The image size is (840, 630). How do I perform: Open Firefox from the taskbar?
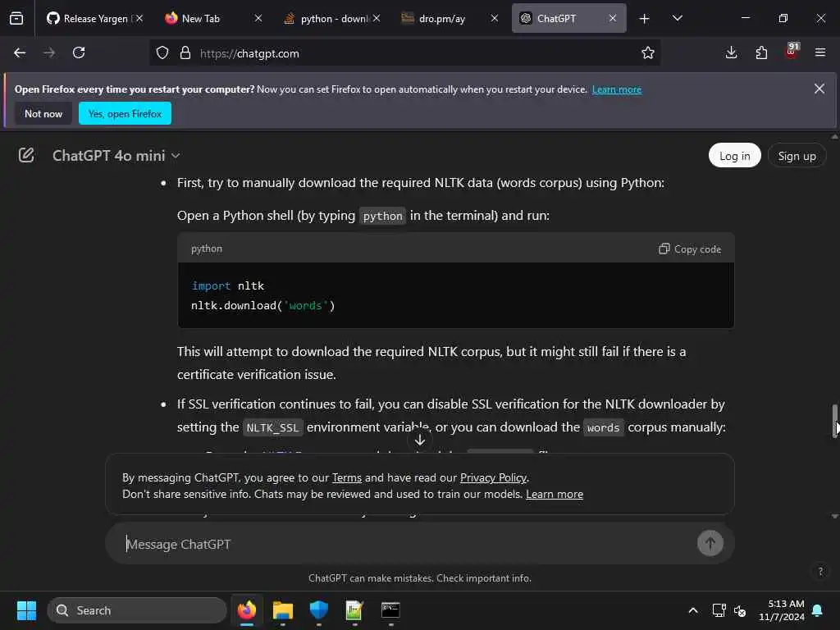pos(246,610)
